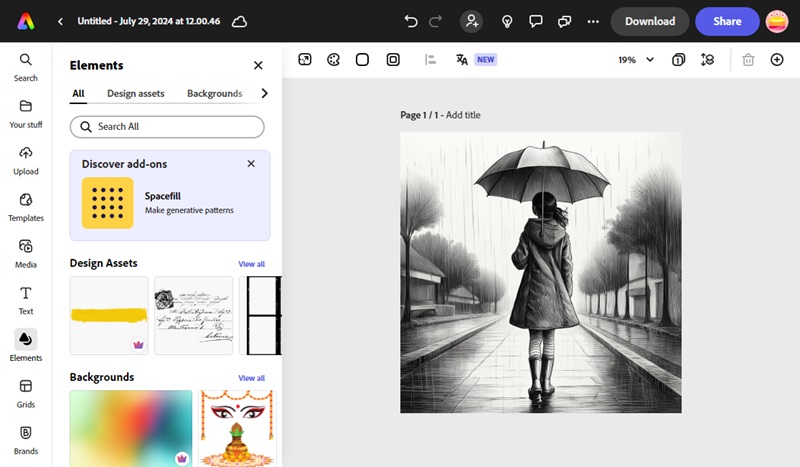
Task: Open the Text panel
Action: (26, 301)
